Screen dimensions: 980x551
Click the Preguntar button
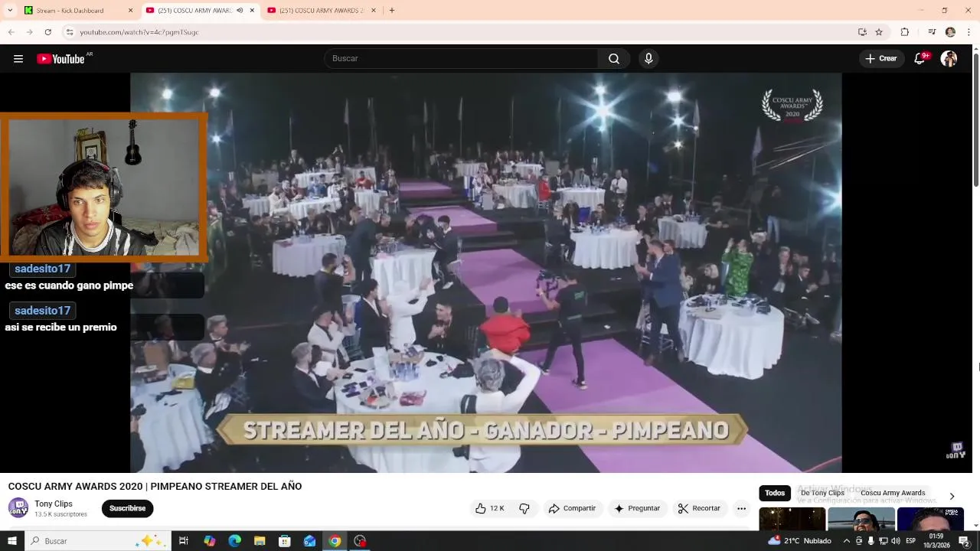(x=637, y=508)
